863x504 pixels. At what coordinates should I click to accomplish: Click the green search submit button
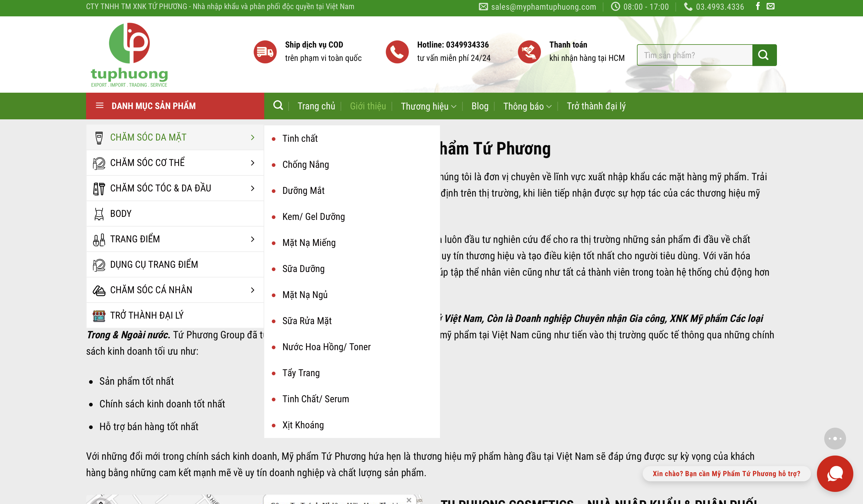click(x=764, y=55)
